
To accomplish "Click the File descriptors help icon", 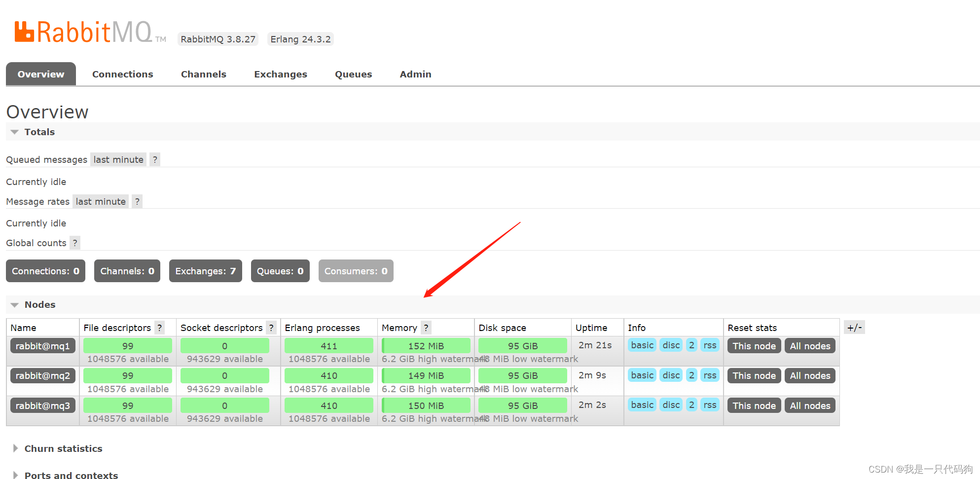I will click(x=159, y=328).
